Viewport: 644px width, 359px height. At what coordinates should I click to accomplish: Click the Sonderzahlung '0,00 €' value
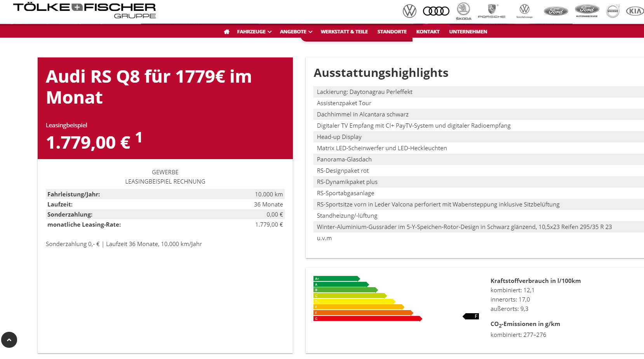point(275,214)
